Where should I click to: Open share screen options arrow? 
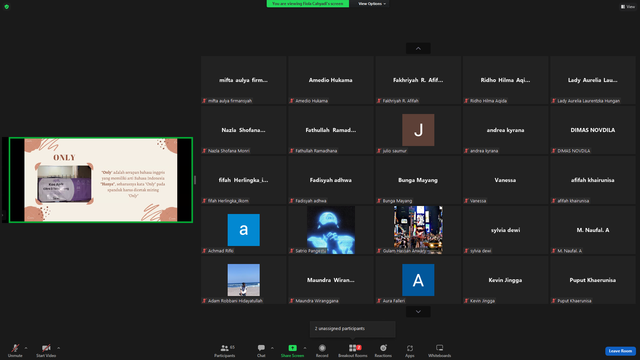[305, 348]
